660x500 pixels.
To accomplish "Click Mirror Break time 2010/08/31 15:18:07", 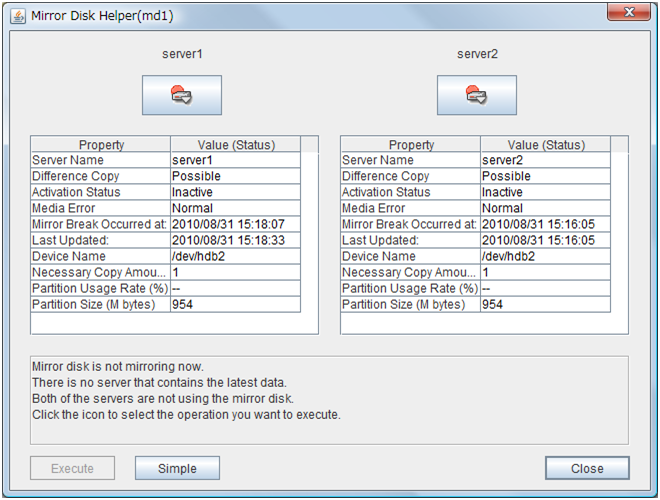I will coord(235,224).
